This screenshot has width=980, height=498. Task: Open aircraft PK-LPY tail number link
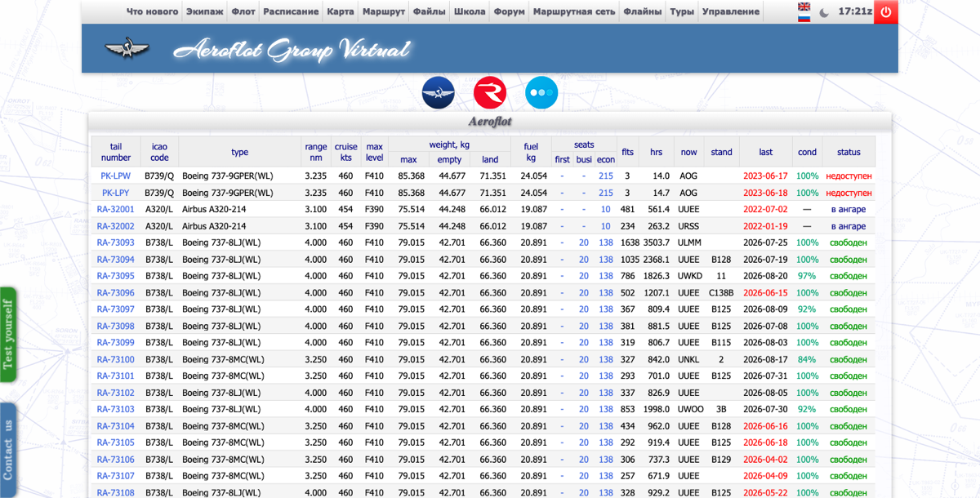(x=115, y=193)
